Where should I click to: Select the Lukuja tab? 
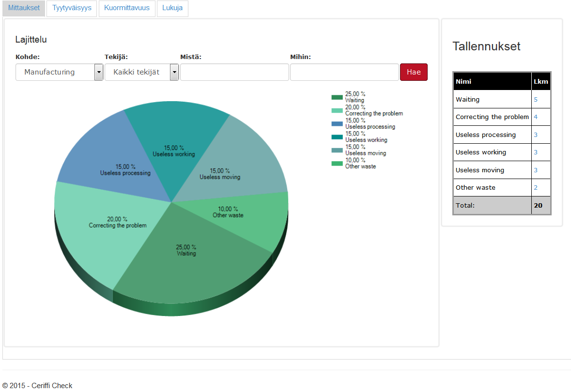click(x=172, y=8)
